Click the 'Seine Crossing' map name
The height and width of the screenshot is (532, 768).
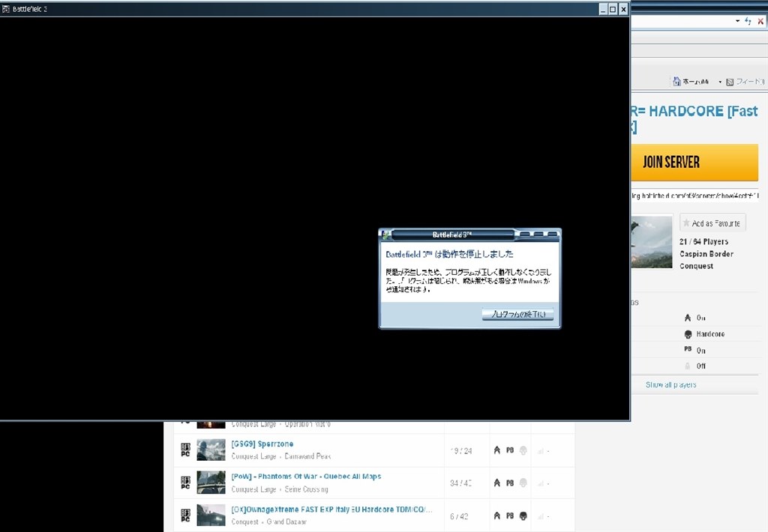click(x=306, y=489)
